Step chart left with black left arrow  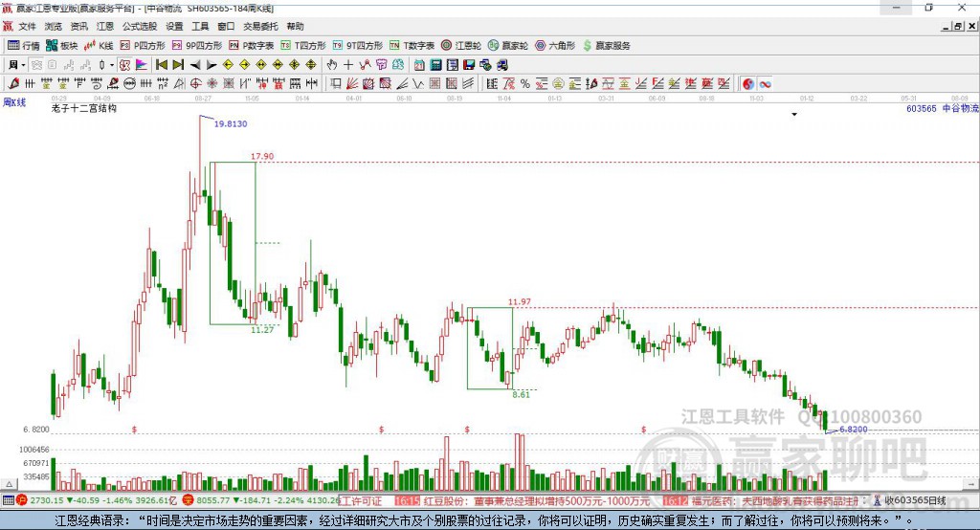[195, 65]
